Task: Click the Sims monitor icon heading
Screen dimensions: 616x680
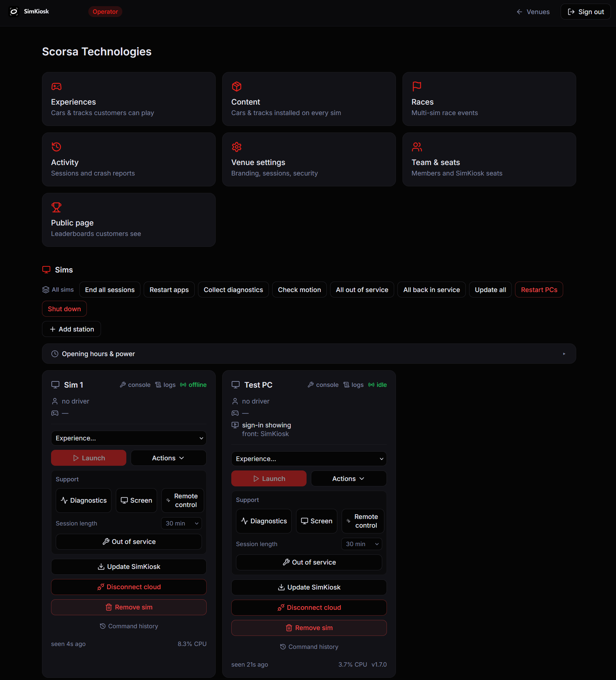Action: click(x=46, y=270)
